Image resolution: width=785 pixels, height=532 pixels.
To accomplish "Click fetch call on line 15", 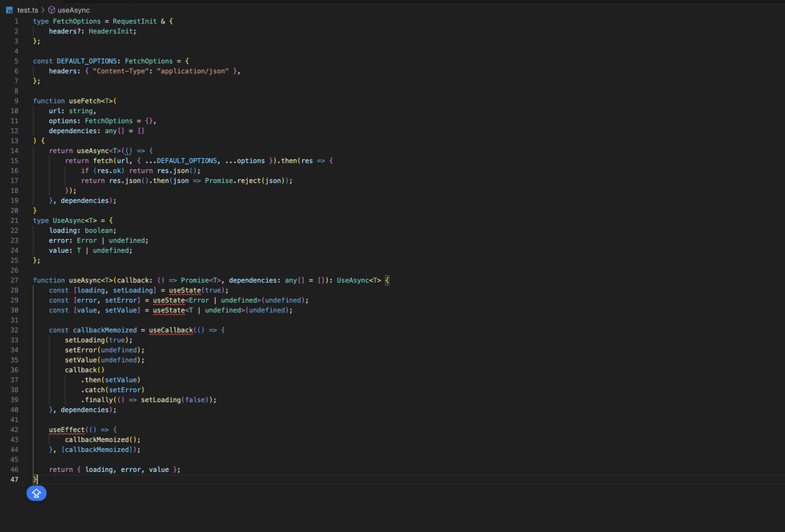I will point(103,161).
